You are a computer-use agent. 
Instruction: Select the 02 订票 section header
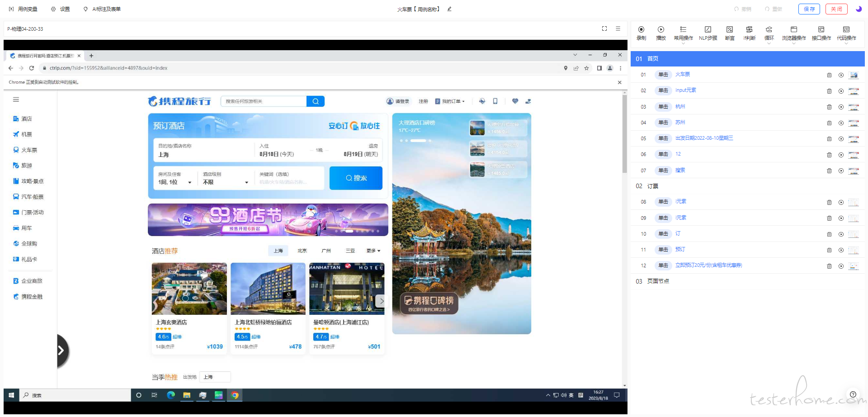(x=747, y=186)
